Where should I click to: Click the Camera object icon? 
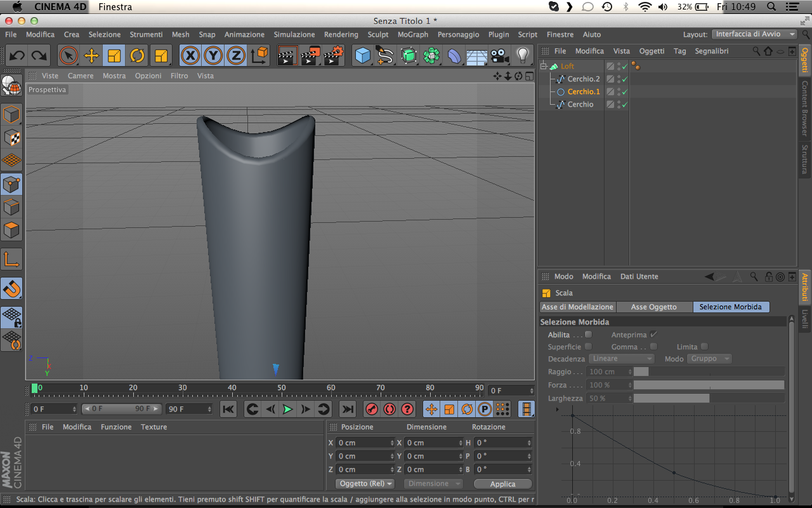click(500, 56)
